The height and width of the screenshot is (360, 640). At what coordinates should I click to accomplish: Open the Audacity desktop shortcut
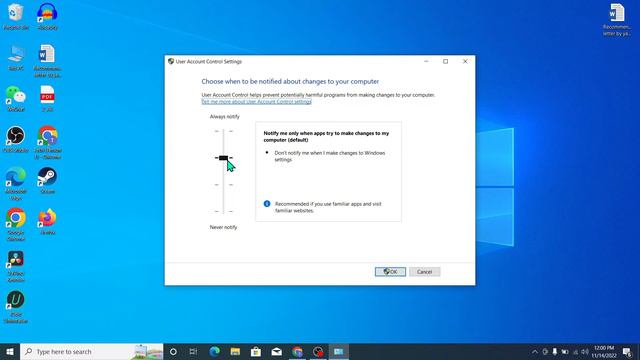click(x=47, y=16)
